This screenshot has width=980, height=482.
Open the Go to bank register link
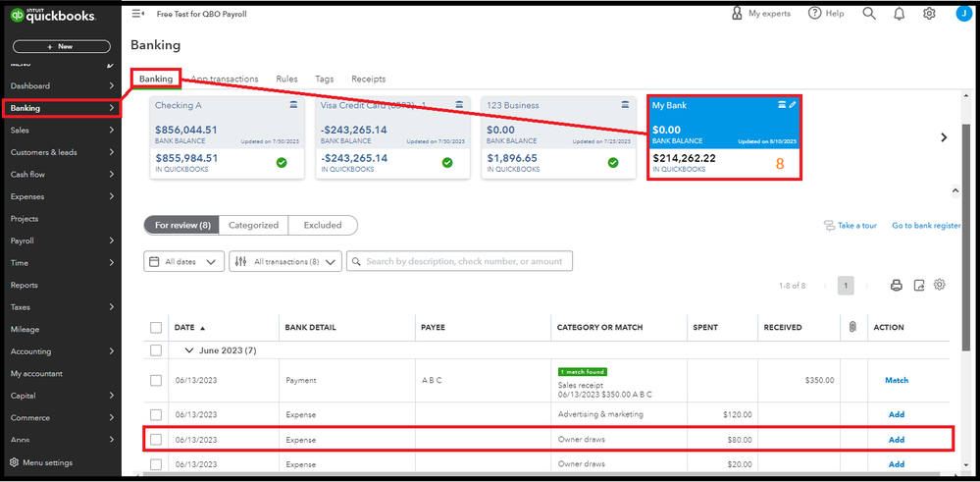pyautogui.click(x=926, y=226)
